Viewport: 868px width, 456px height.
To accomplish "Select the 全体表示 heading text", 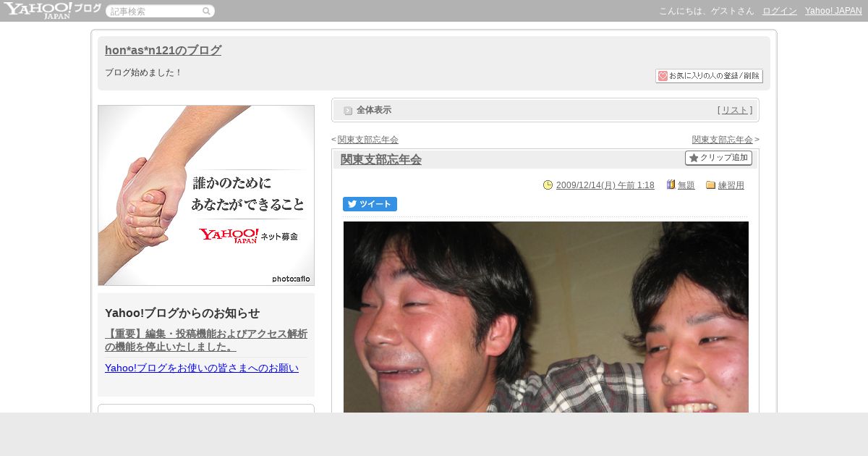I will tap(374, 110).
